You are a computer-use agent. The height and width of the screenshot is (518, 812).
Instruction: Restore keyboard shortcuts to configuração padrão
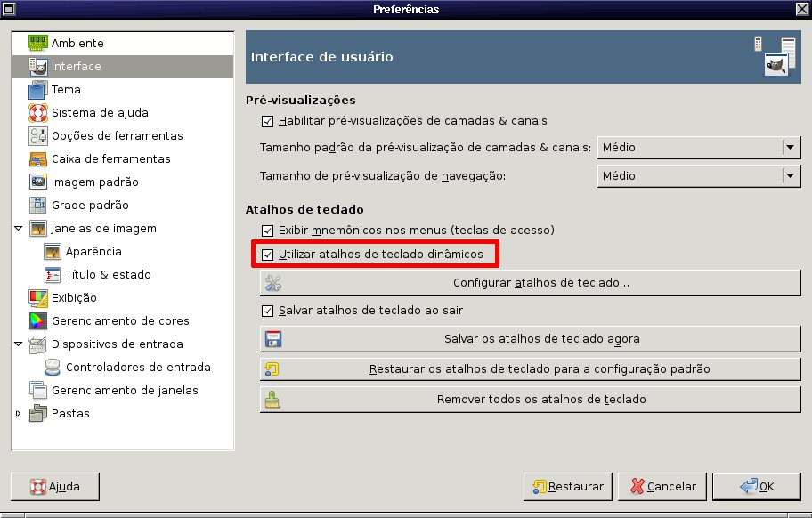click(x=531, y=369)
